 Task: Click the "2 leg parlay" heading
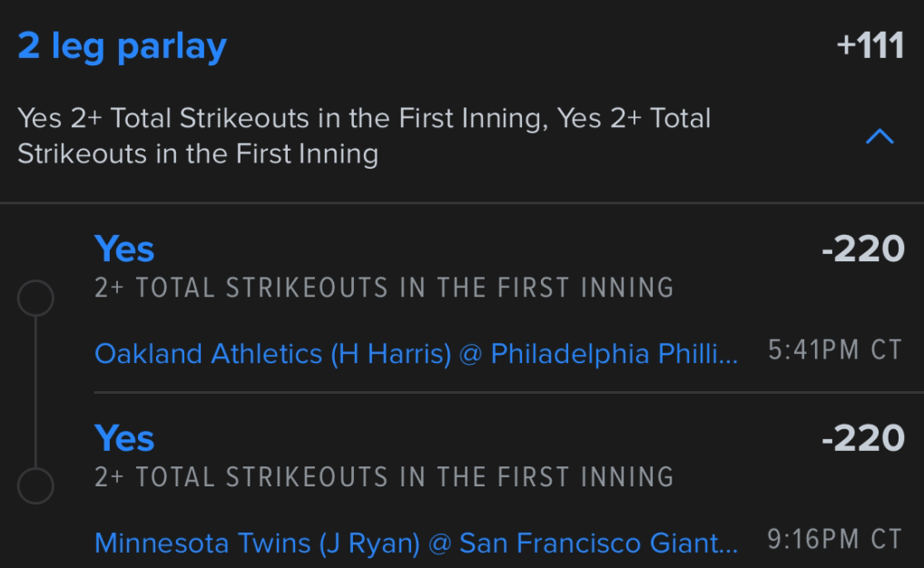(122, 46)
